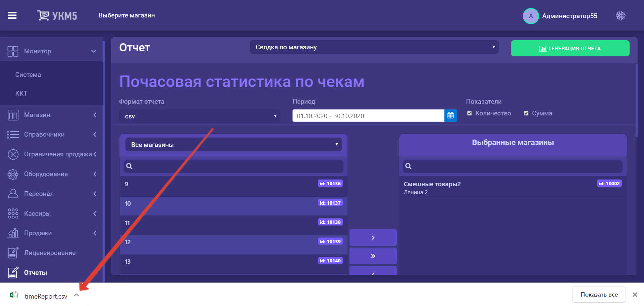Screen dimensions: 644x306
Task: Expand the Ограничения продажи menu chevron
Action: point(95,154)
